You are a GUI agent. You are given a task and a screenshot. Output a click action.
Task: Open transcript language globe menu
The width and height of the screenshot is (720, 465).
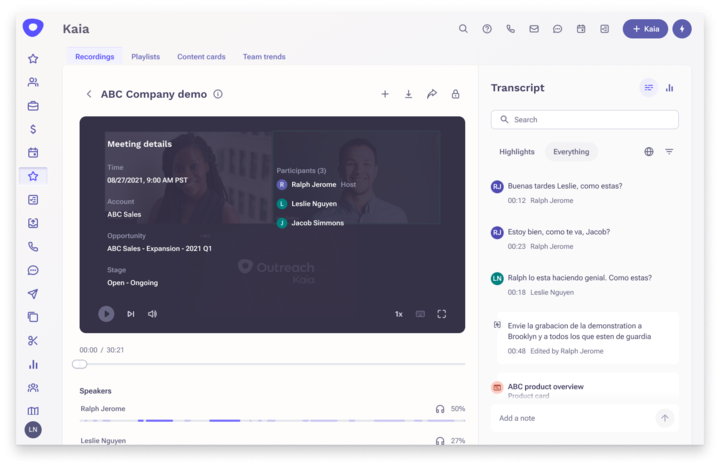coord(649,151)
